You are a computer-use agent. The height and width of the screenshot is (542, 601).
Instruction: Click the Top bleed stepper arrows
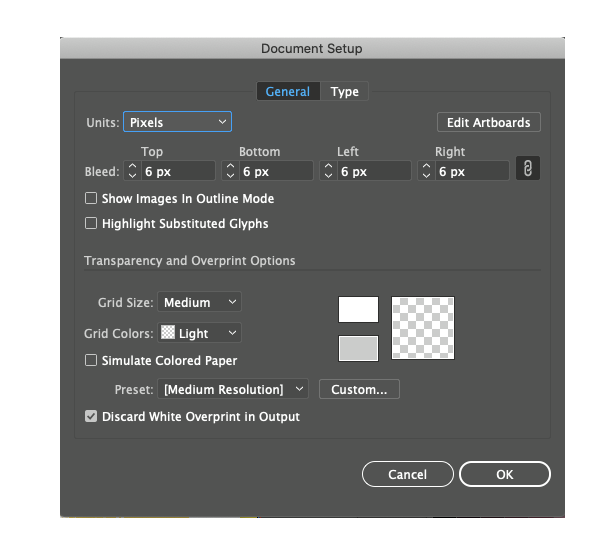point(131,172)
